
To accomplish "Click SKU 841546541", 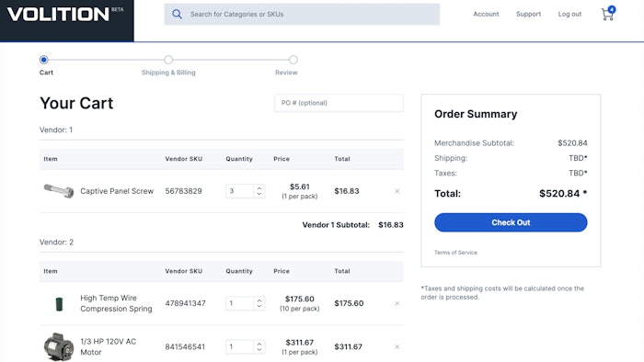I will coord(185,346).
